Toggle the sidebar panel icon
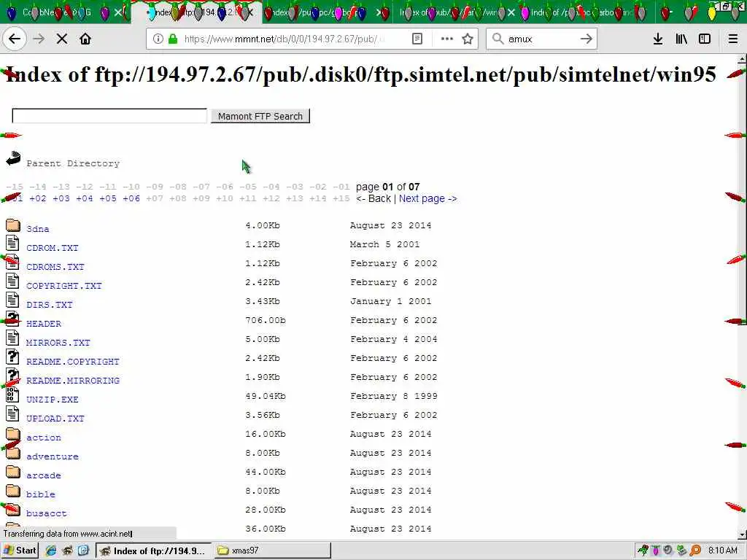The width and height of the screenshot is (747, 560). [x=705, y=39]
